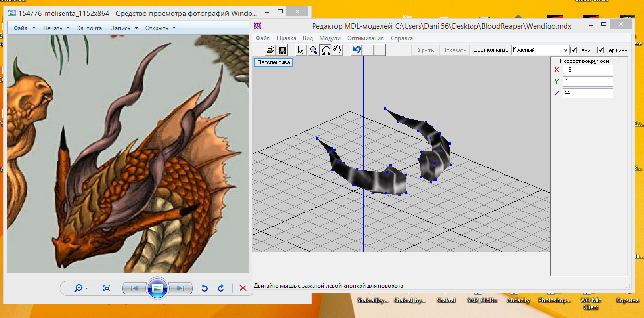Click the Shakral desktop shortcut
Viewport: 644px width, 318px height.
(446, 300)
